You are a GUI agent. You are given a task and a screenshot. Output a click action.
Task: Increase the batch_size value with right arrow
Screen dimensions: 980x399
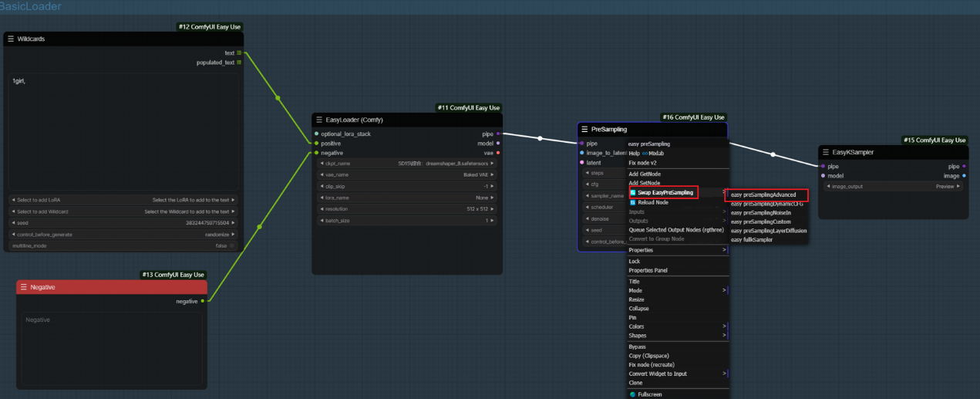coord(493,221)
